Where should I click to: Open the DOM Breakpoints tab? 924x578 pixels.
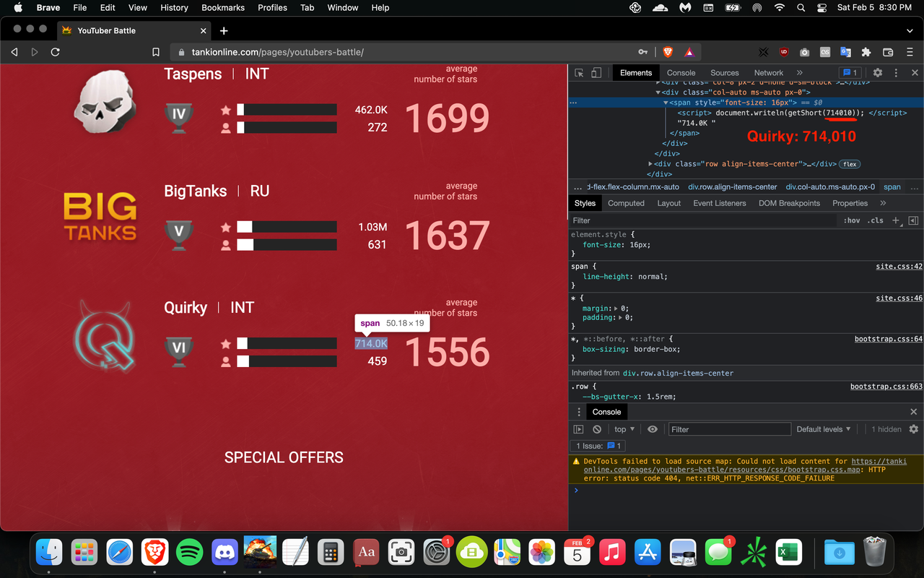point(789,203)
